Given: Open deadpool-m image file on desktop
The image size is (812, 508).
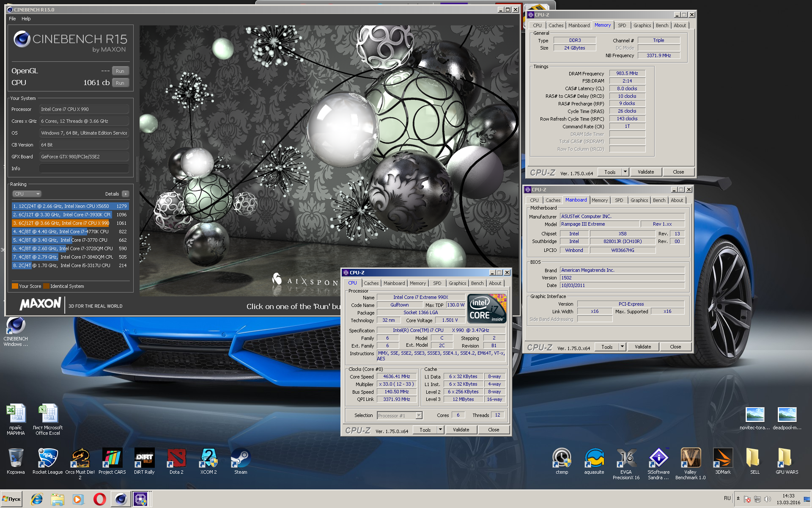Looking at the screenshot, I should [x=787, y=419].
